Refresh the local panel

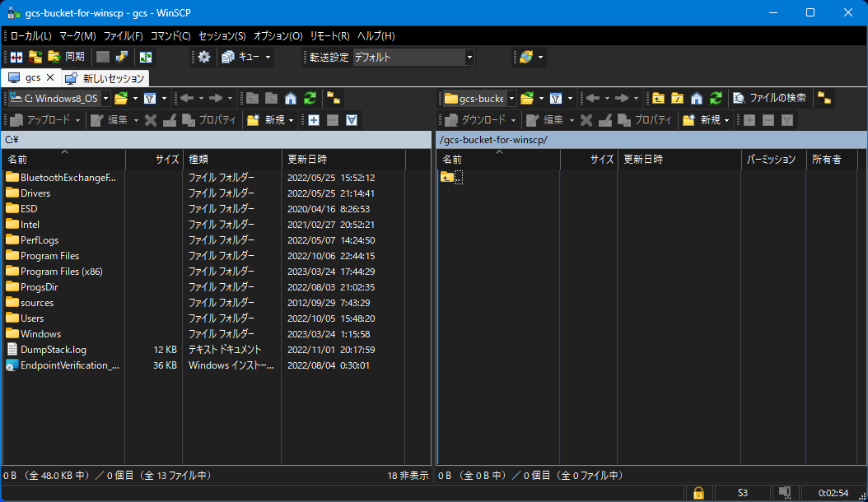[310, 99]
